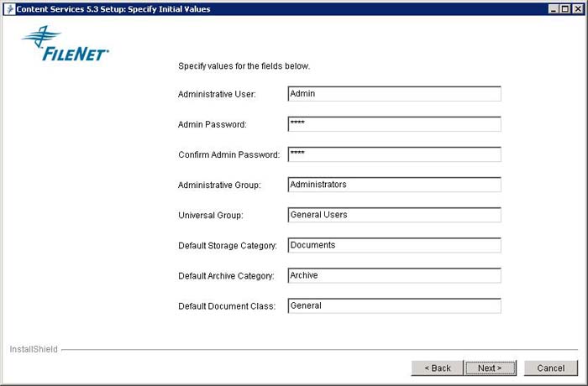
Task: Click into Confirm Admin Password field
Action: tap(394, 154)
